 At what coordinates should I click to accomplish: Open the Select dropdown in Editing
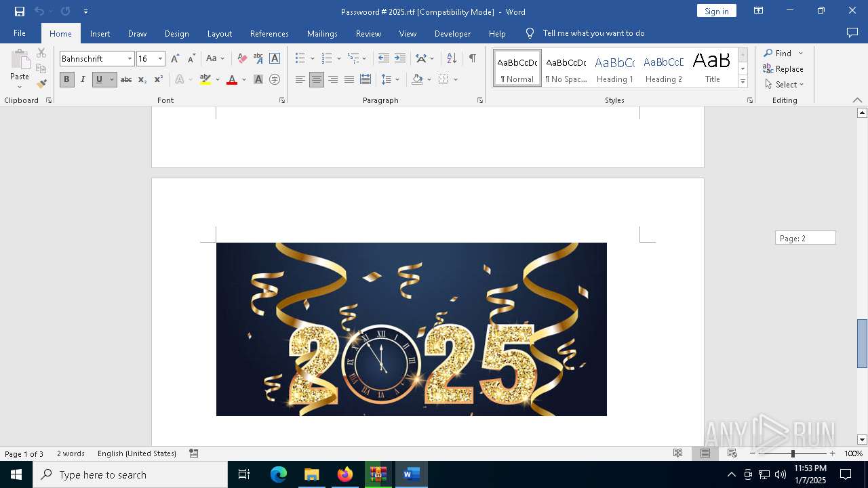click(785, 85)
